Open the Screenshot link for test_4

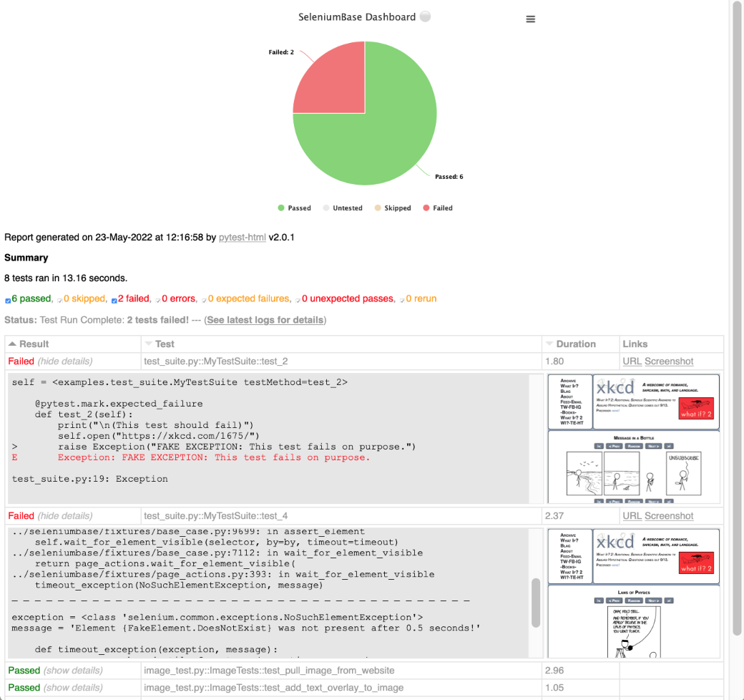[x=669, y=515]
